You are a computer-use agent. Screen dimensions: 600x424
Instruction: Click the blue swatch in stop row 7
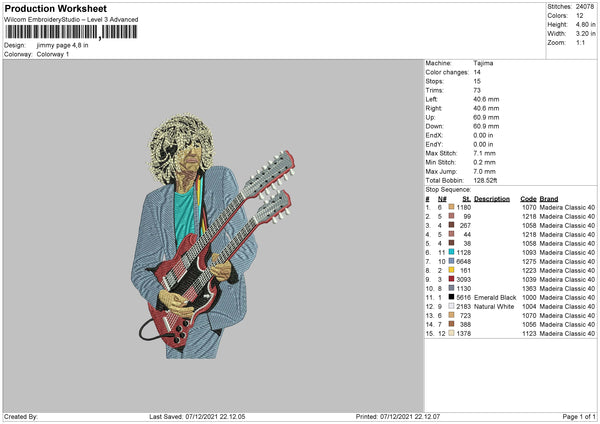click(451, 261)
